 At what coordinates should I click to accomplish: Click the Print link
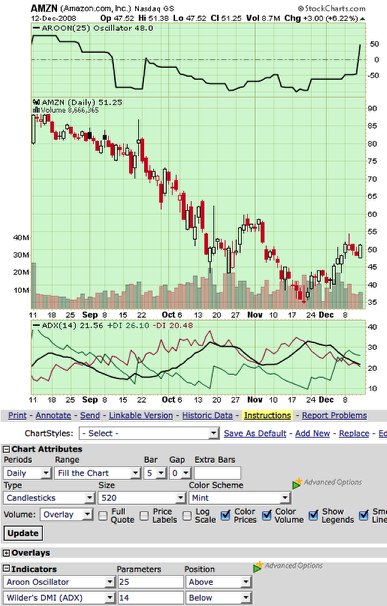[x=17, y=415]
